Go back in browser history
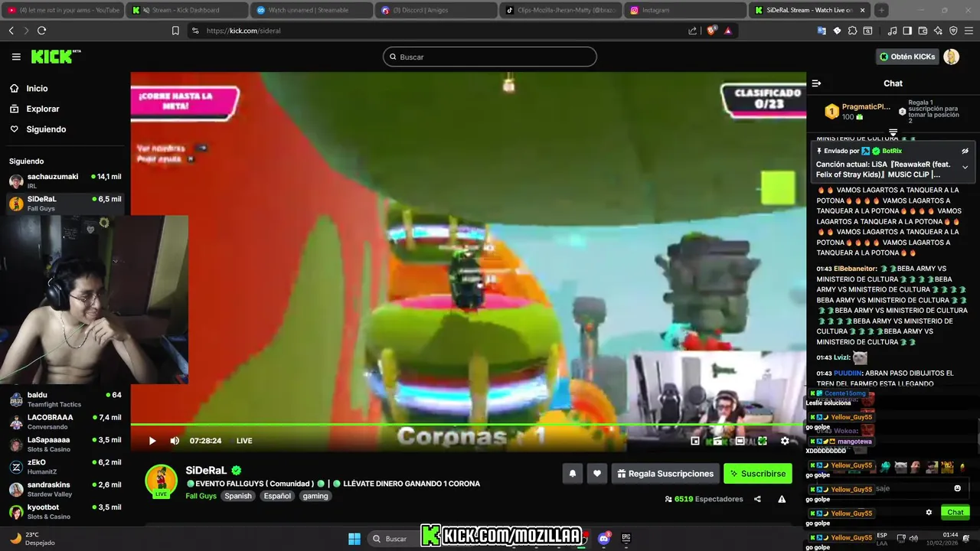The height and width of the screenshot is (551, 980). (11, 31)
